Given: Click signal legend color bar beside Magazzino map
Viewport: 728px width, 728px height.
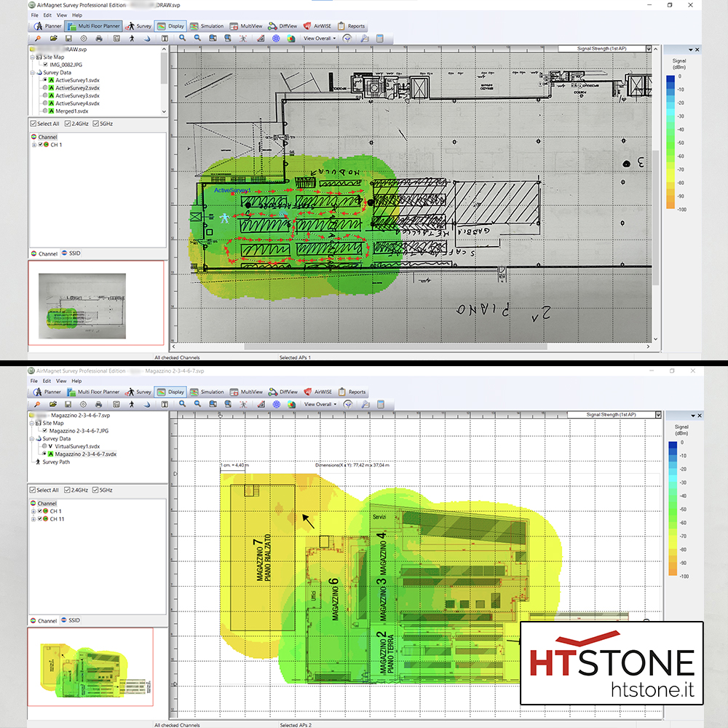Looking at the screenshot, I should (x=673, y=509).
